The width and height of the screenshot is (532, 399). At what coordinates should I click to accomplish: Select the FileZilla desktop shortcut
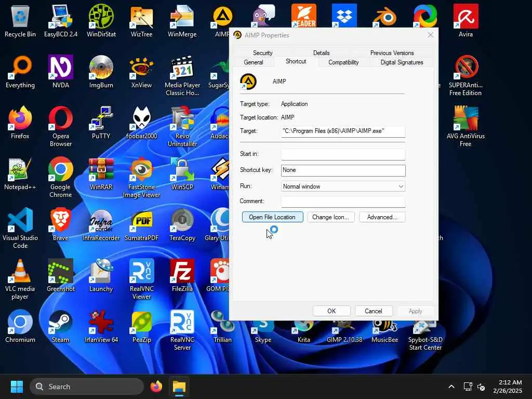182,275
